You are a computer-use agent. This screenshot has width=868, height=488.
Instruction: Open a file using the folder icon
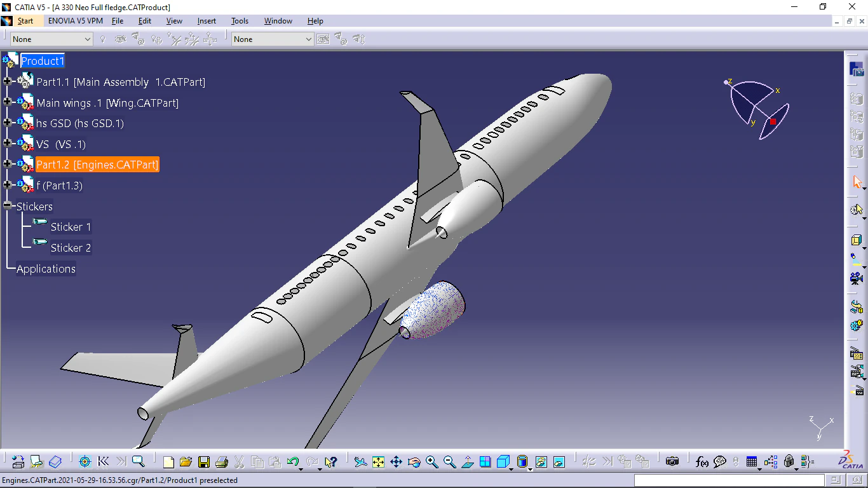pos(186,462)
